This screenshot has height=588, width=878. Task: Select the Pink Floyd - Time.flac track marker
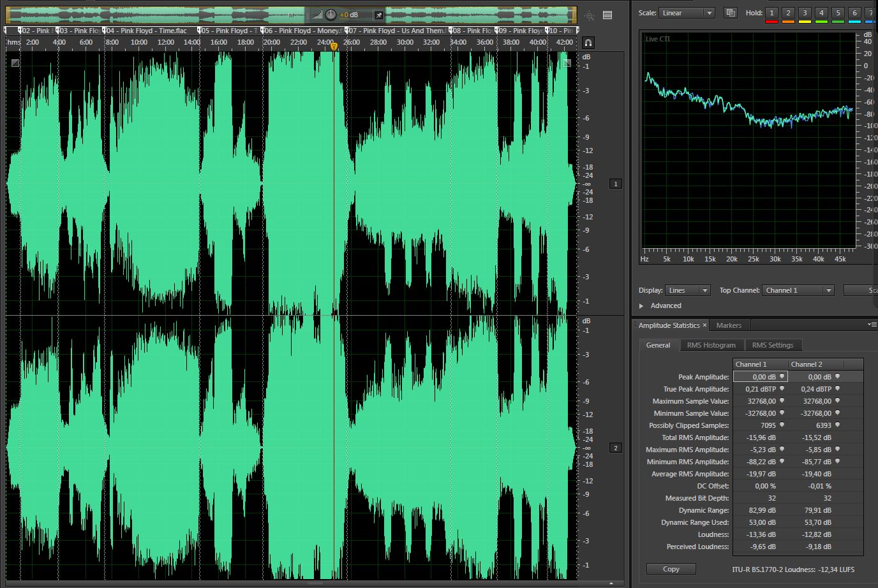[x=147, y=31]
